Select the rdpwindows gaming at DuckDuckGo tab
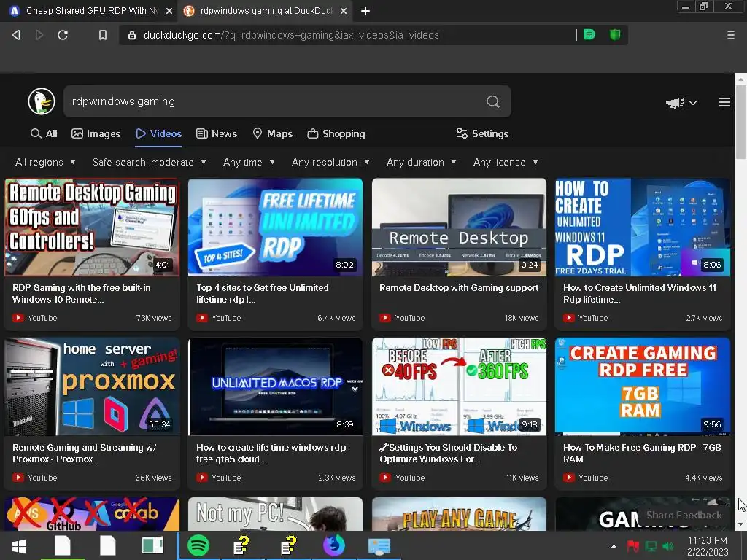Screen dimensions: 747x560 265,10
